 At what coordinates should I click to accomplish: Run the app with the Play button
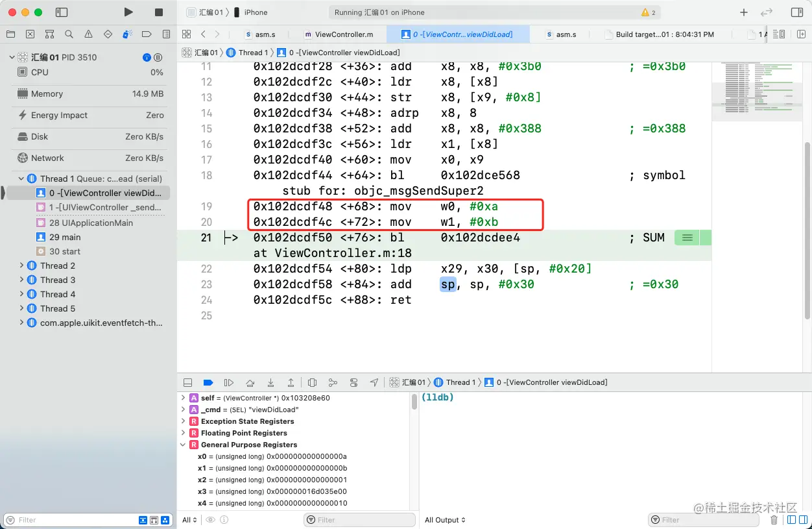pos(128,12)
